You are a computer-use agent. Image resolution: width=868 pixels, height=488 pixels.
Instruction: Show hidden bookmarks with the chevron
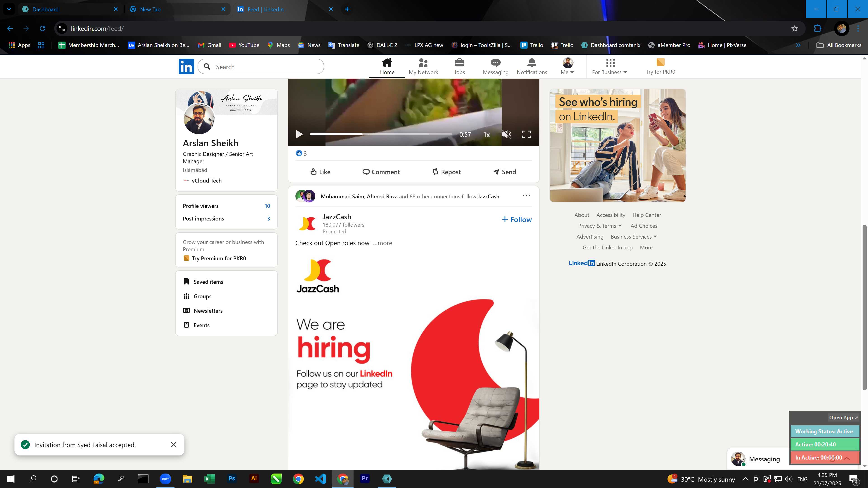click(x=798, y=45)
